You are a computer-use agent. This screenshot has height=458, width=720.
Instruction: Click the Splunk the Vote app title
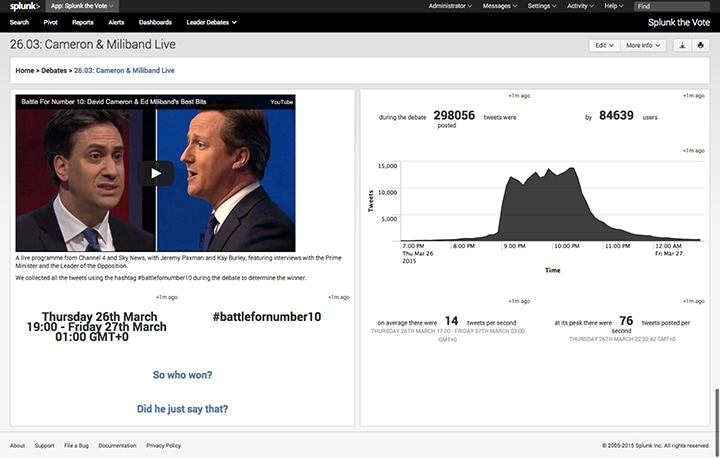679,22
